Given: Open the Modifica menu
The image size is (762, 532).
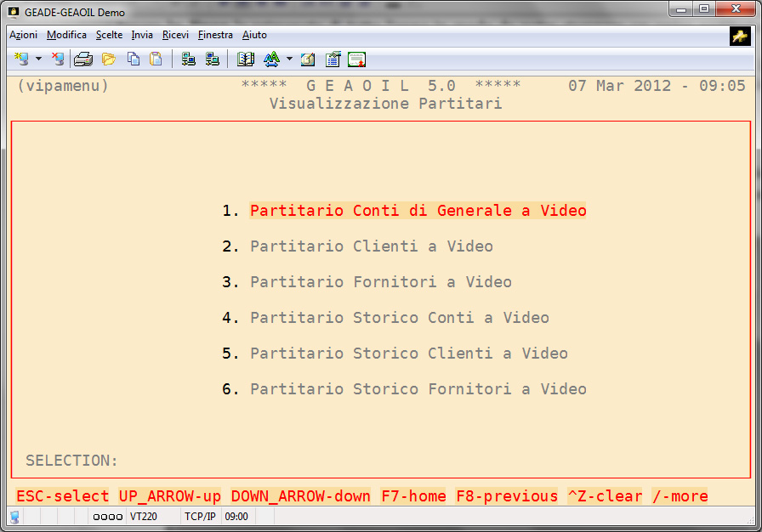Looking at the screenshot, I should [66, 35].
